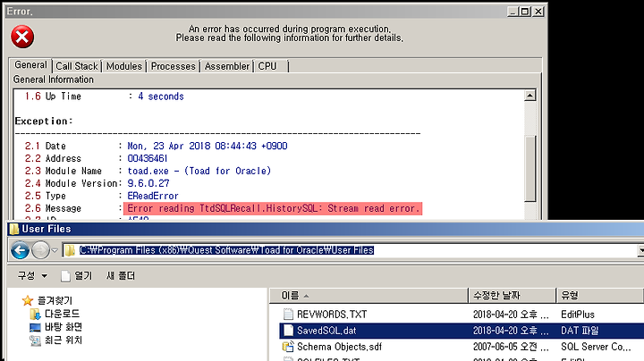The height and width of the screenshot is (361, 644).
Task: Click the SavedSQL.dat file icon
Action: 288,331
